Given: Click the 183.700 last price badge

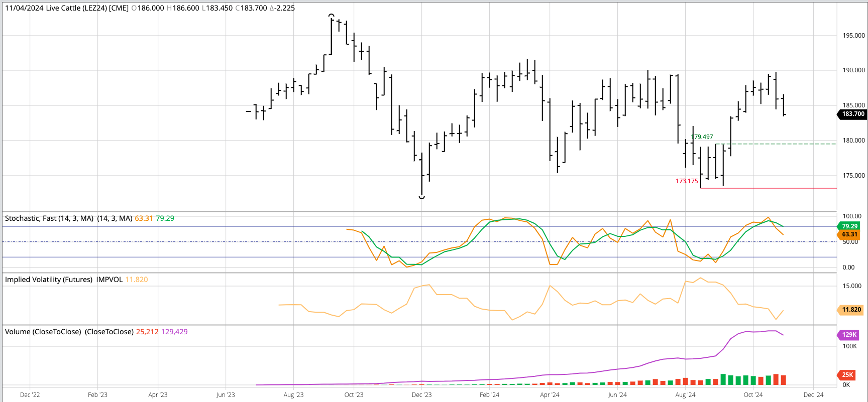Looking at the screenshot, I should coord(853,114).
